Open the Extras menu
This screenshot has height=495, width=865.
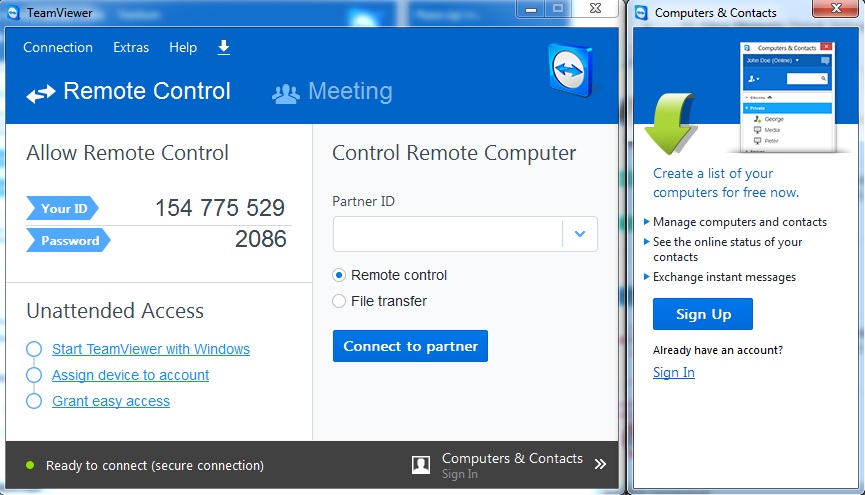131,47
